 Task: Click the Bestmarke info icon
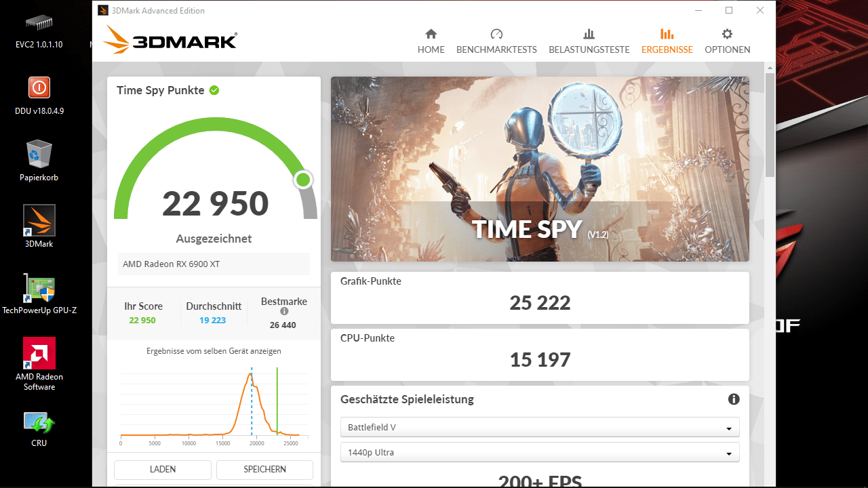(x=284, y=312)
